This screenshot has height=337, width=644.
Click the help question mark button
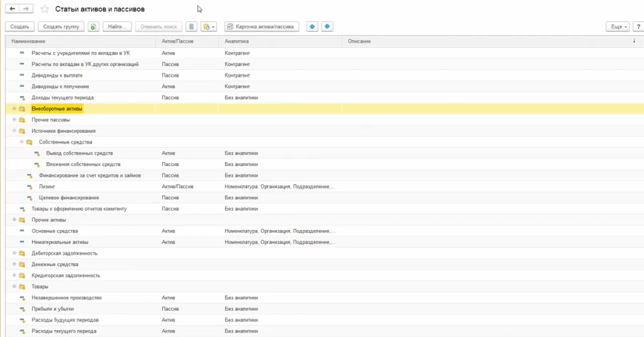pos(638,27)
